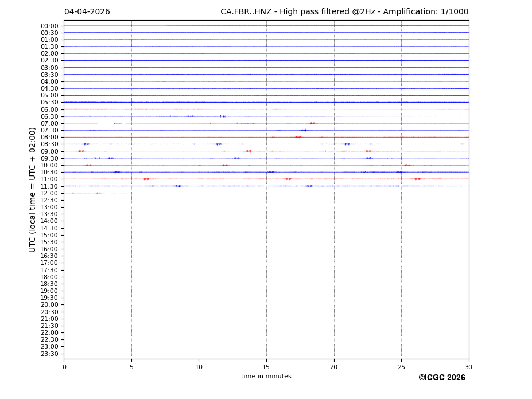Select x-axis tick label 25
This screenshot has width=532, height=399.
coord(401,367)
